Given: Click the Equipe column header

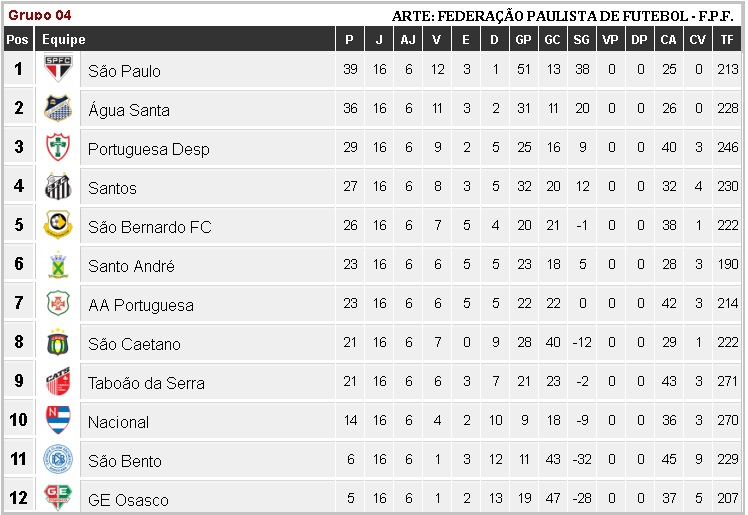Looking at the screenshot, I should [x=63, y=40].
